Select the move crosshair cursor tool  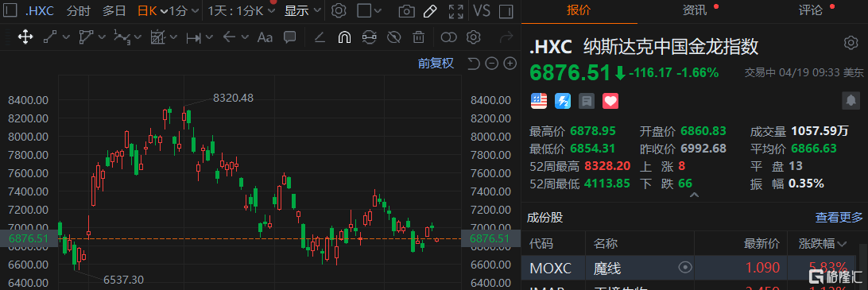[25, 37]
